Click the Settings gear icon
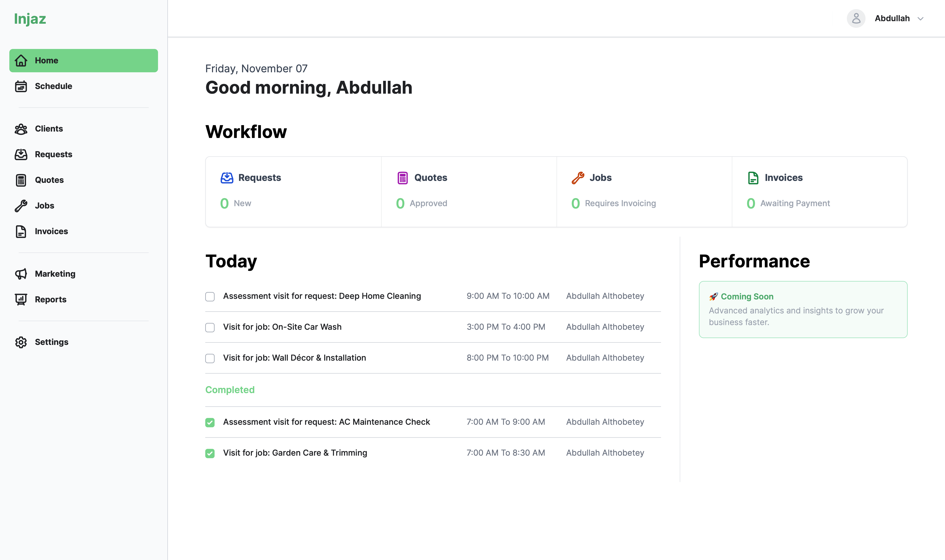Viewport: 945px width, 560px height. click(x=21, y=342)
